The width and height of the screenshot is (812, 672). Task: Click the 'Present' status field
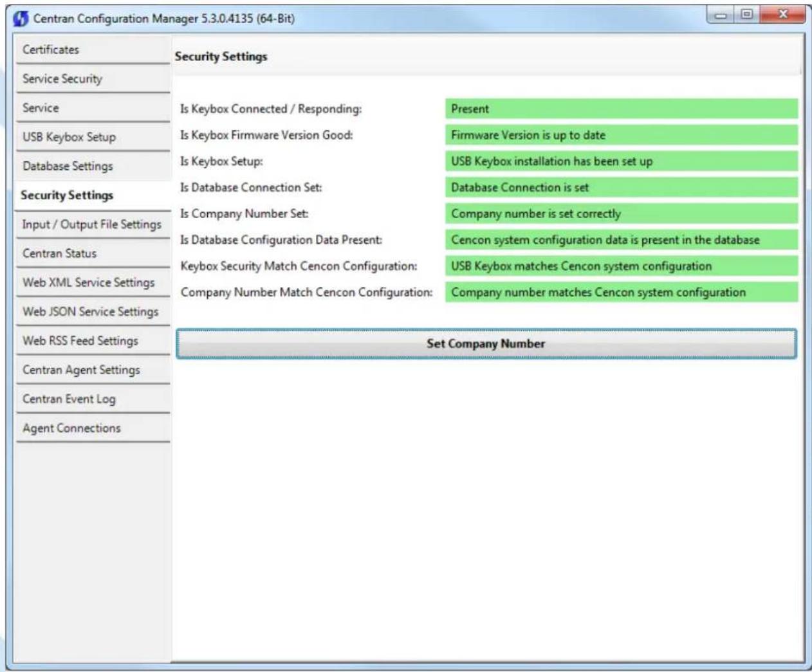(x=622, y=109)
